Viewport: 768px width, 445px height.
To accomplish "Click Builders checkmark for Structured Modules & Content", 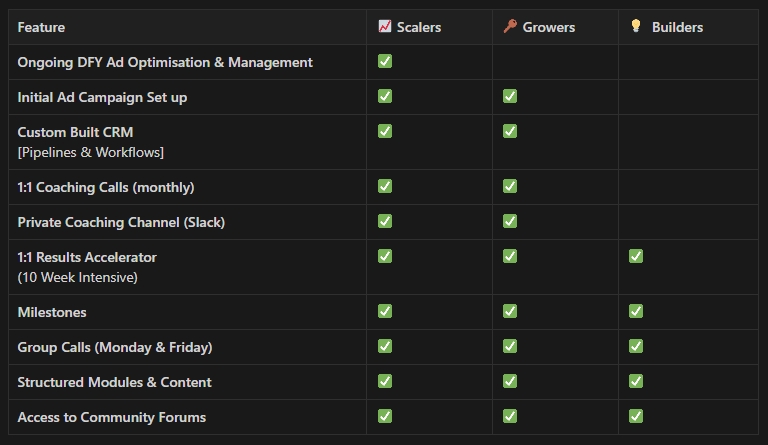I will coord(636,381).
